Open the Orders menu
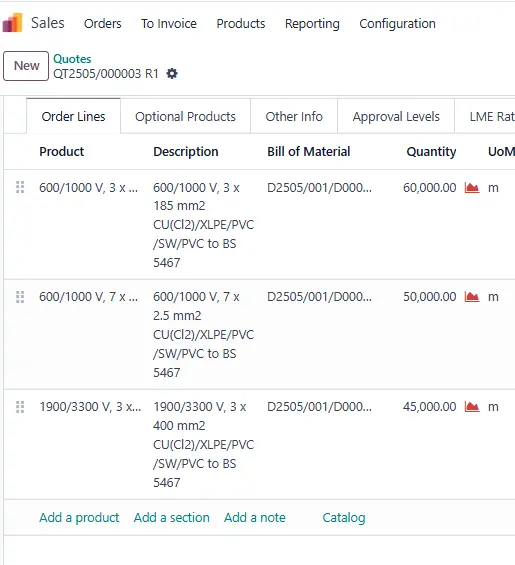515x565 pixels. tap(103, 23)
